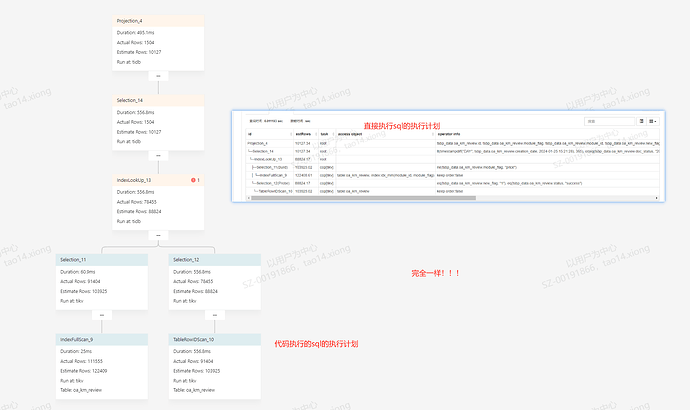Open the column chooser grid icon dropdown
The height and width of the screenshot is (410, 690).
[653, 121]
